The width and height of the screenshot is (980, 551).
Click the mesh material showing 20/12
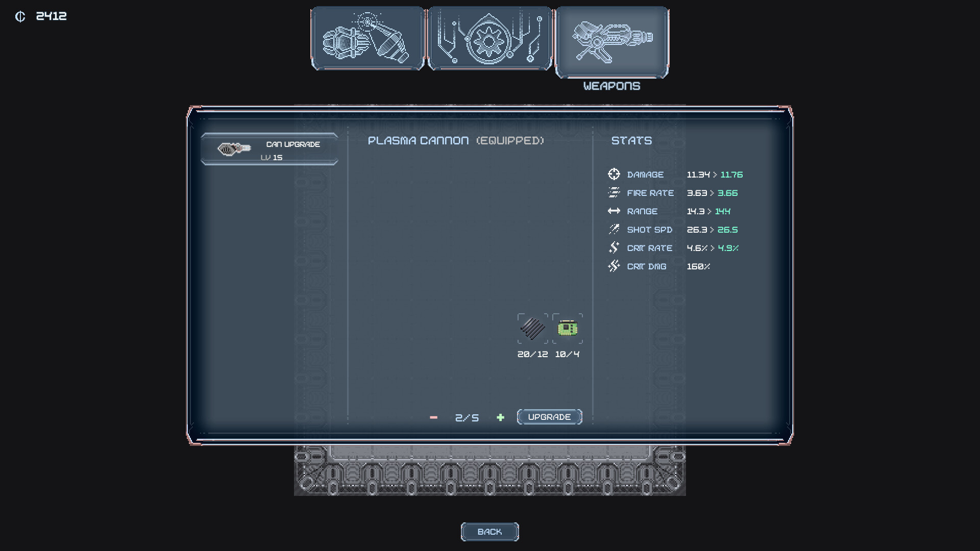point(532,328)
